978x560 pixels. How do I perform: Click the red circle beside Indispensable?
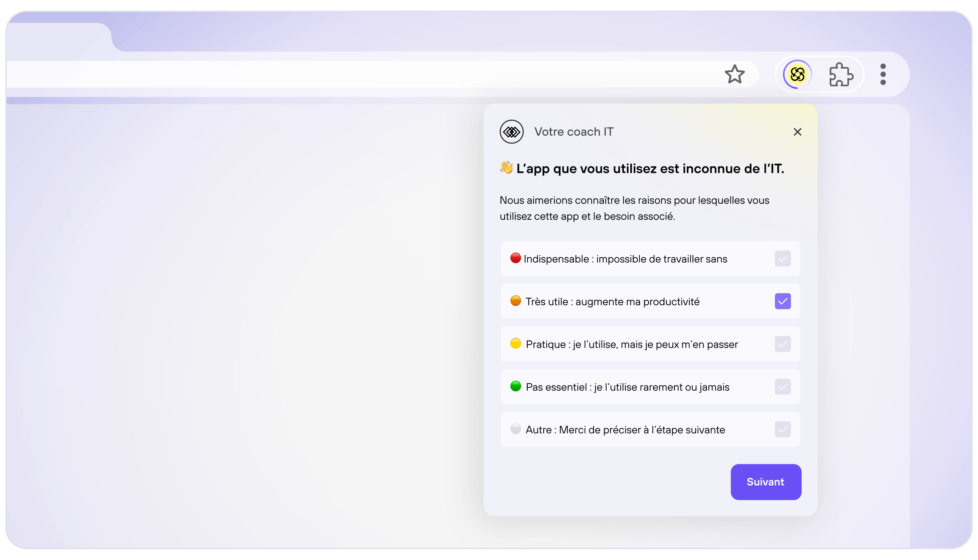pyautogui.click(x=515, y=258)
